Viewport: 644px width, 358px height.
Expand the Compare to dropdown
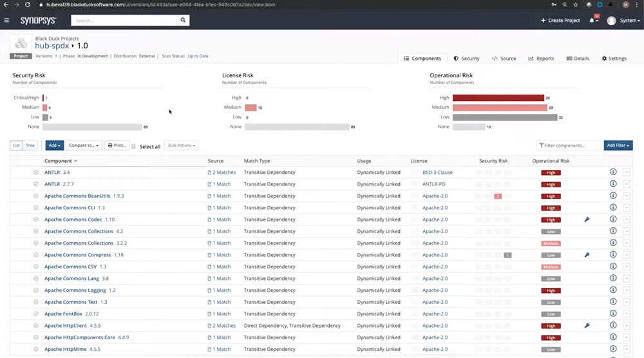[84, 146]
